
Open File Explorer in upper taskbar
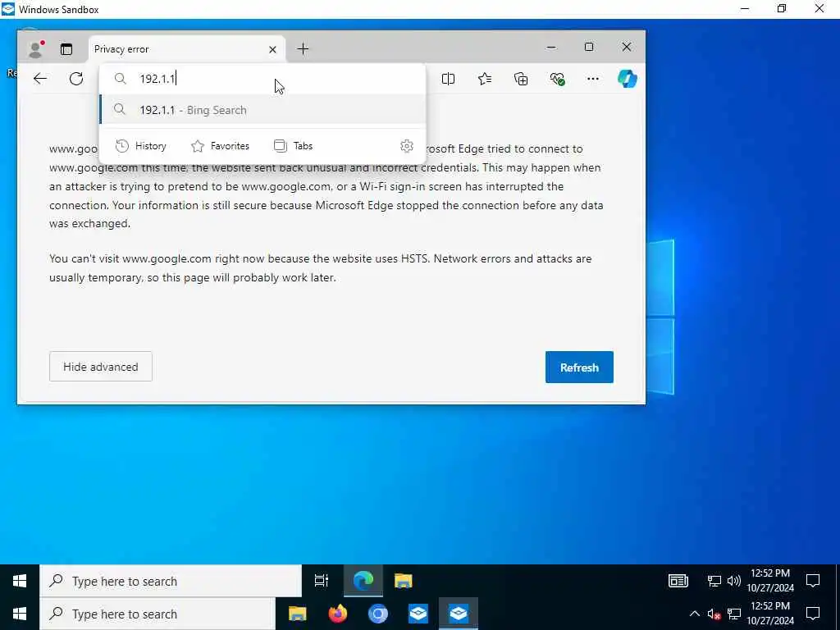point(404,581)
